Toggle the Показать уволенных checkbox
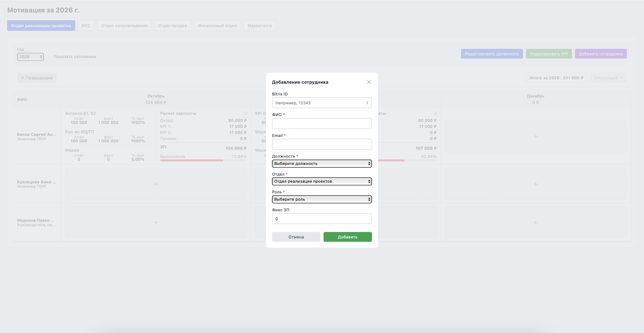Viewport: 644px width, 333px height. (50, 56)
